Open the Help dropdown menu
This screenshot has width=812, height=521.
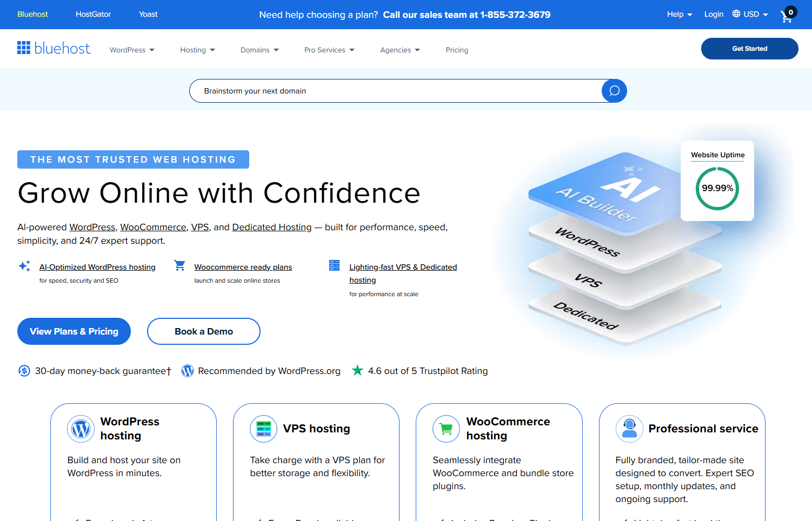(x=679, y=15)
